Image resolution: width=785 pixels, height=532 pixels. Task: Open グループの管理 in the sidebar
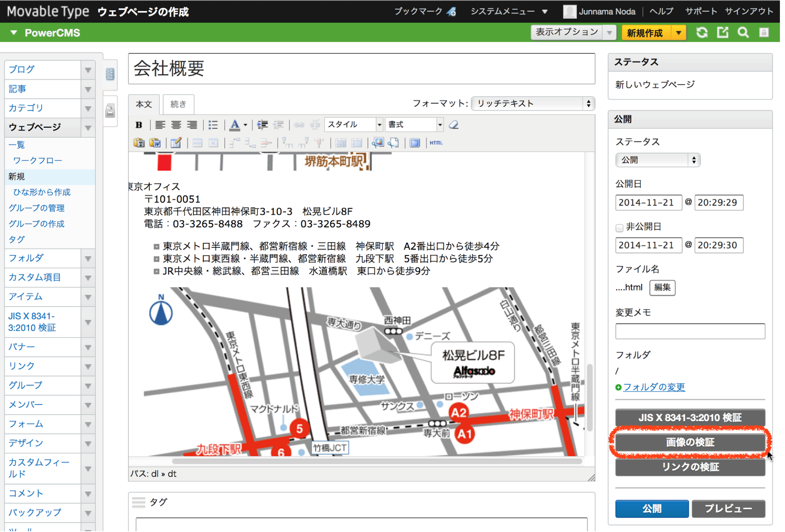click(x=36, y=208)
